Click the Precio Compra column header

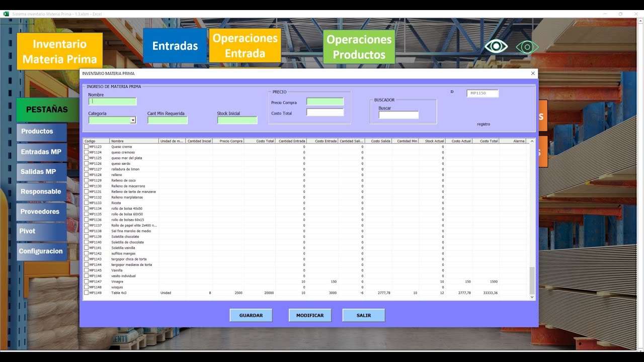228,141
